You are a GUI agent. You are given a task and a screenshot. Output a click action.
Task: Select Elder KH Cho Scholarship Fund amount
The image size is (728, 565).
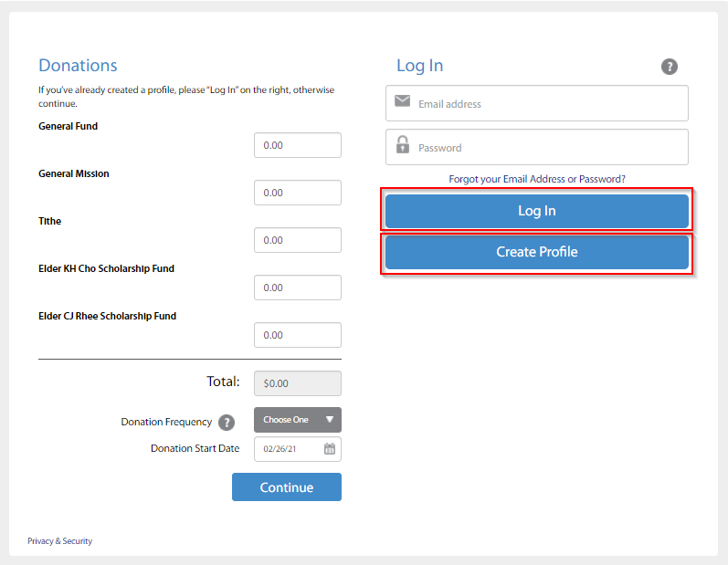coord(297,288)
